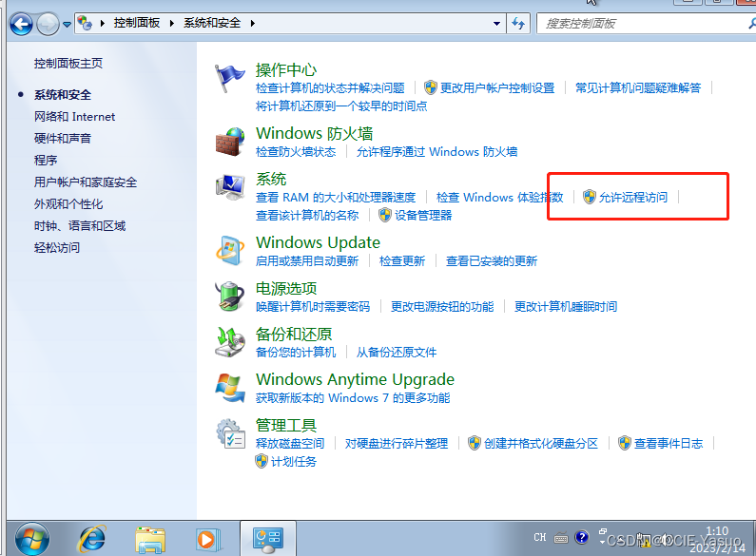Click the Administrative Tools gear icon
756x556 pixels.
(x=230, y=433)
